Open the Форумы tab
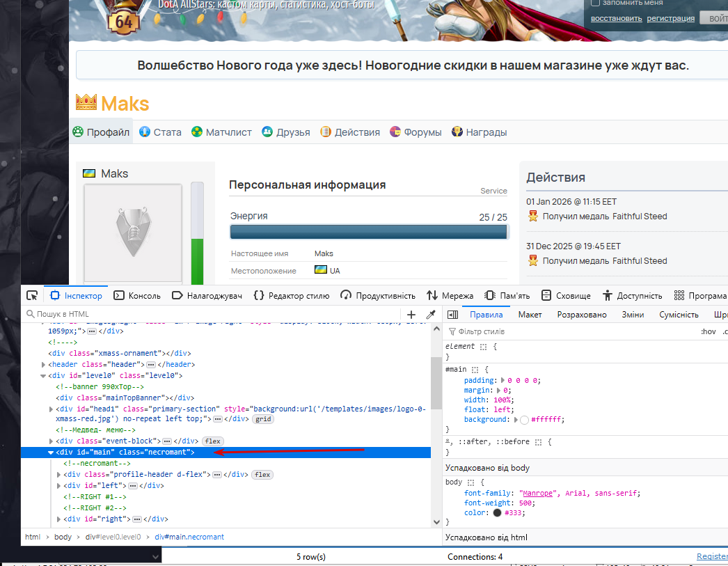The image size is (728, 566). coord(416,132)
